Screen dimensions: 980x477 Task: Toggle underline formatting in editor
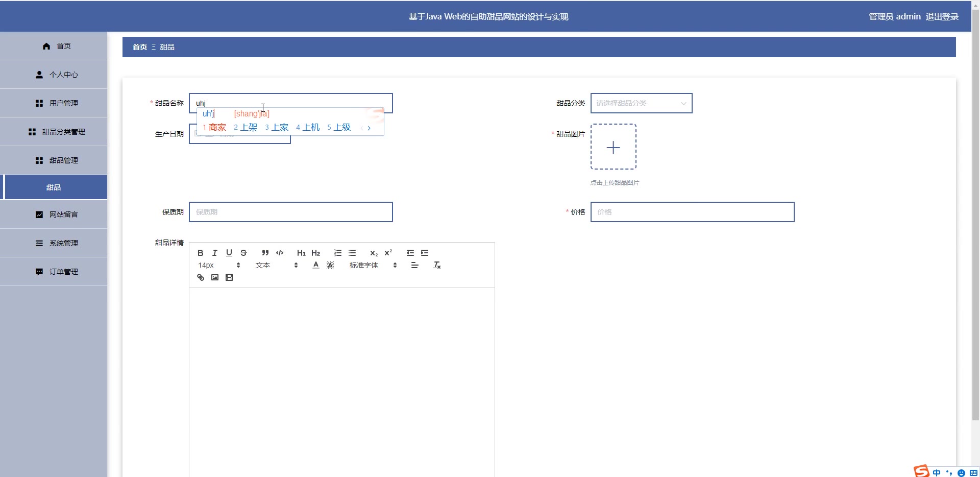(229, 253)
